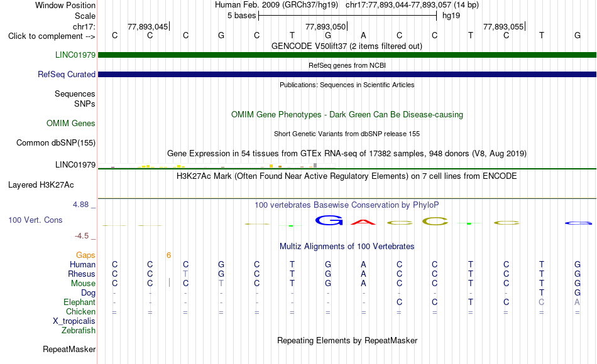
Task: Open 'Publications: Sequences in Scientific Articles' title
Action: 347,85
